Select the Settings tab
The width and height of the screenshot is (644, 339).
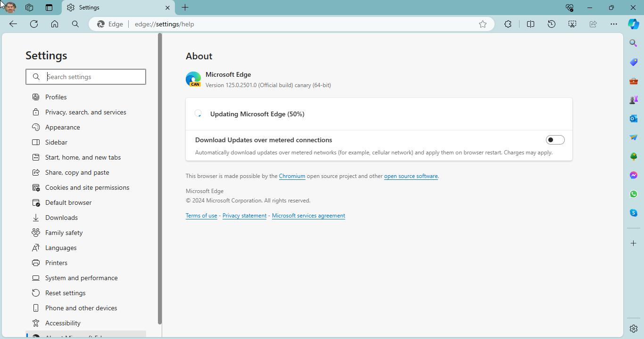point(118,8)
